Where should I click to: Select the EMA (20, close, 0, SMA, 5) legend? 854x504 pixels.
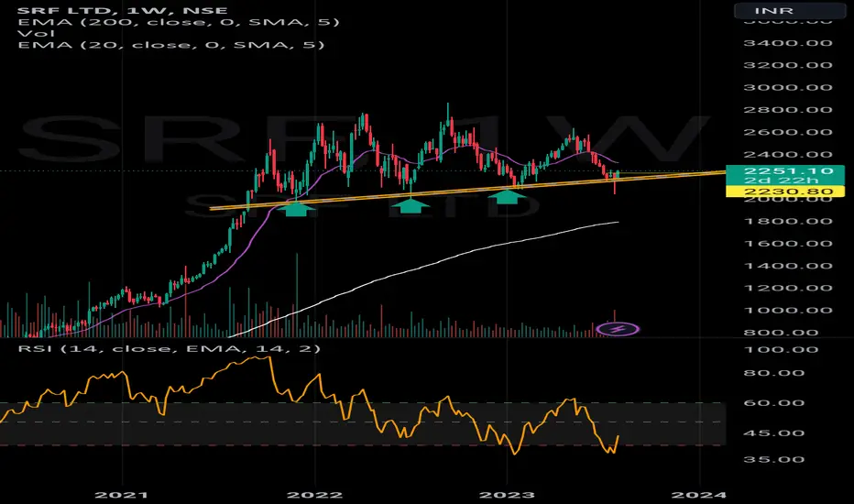point(171,45)
